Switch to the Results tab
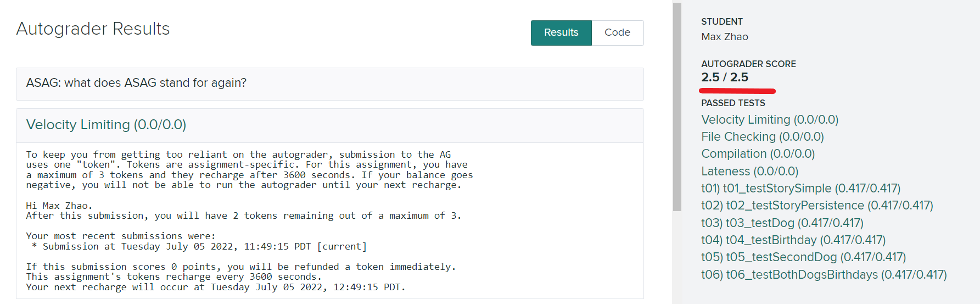Screen dimensions: 980x304 pos(561,33)
